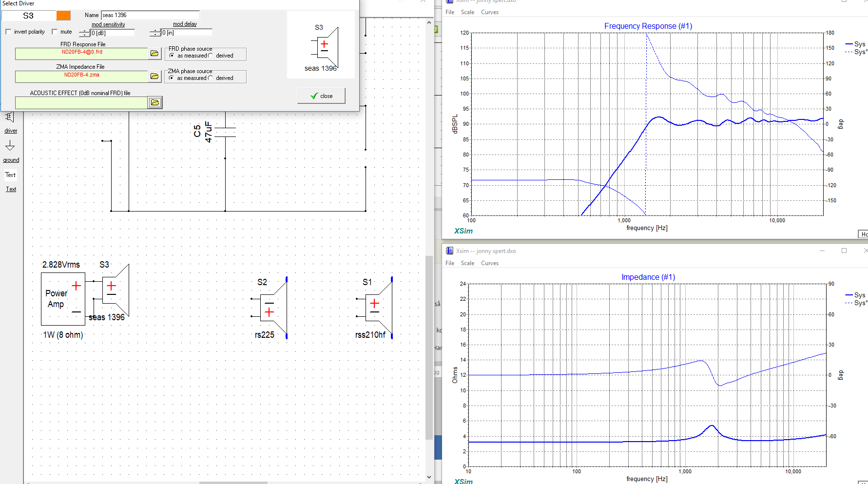Select the S3 seas 1396 driver symbol on schematic
This screenshot has width=868, height=484.
click(115, 290)
